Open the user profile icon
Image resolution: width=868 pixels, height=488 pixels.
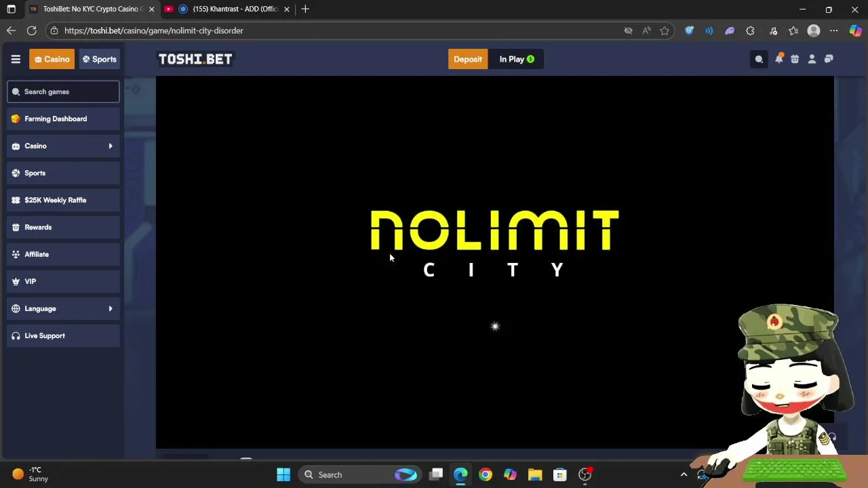point(812,59)
